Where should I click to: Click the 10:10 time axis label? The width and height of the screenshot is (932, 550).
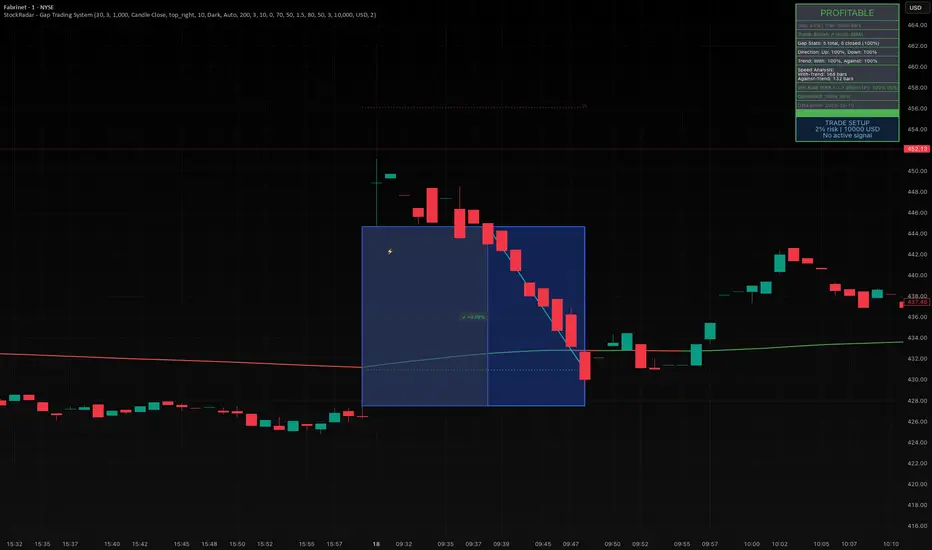[x=890, y=544]
